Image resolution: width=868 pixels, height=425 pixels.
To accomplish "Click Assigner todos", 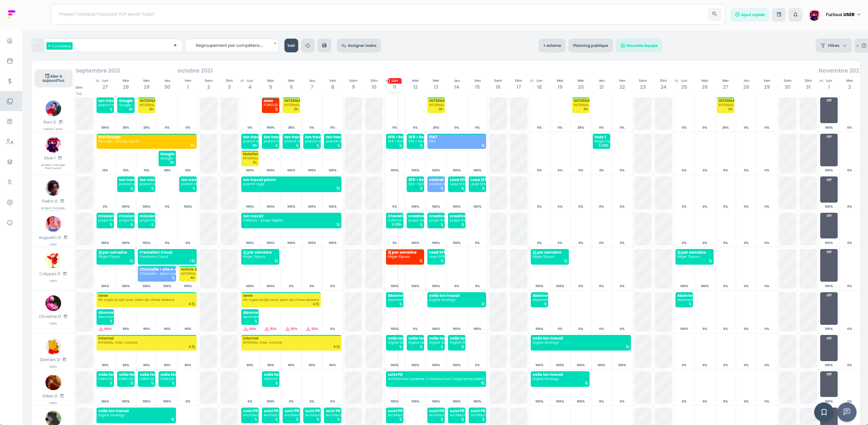I will [x=359, y=45].
